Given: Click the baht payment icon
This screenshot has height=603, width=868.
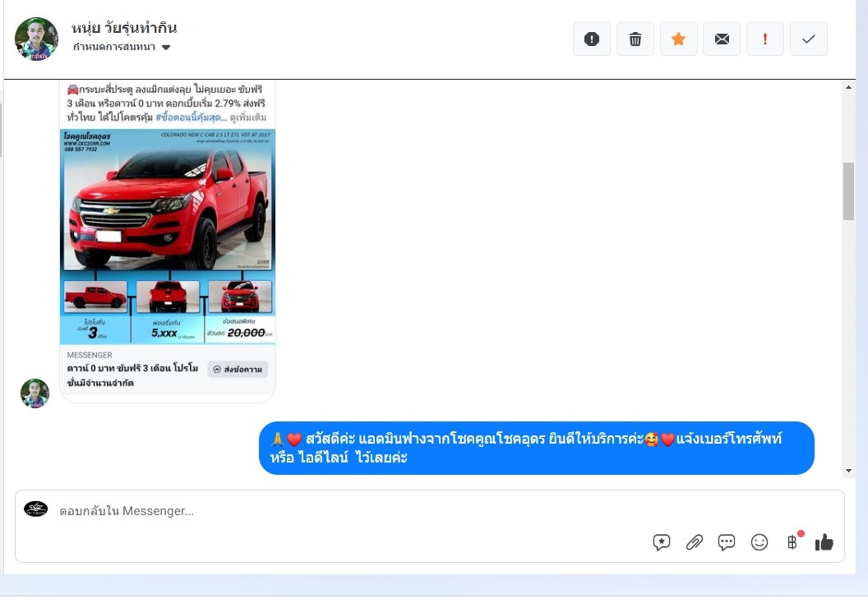Looking at the screenshot, I should click(792, 542).
